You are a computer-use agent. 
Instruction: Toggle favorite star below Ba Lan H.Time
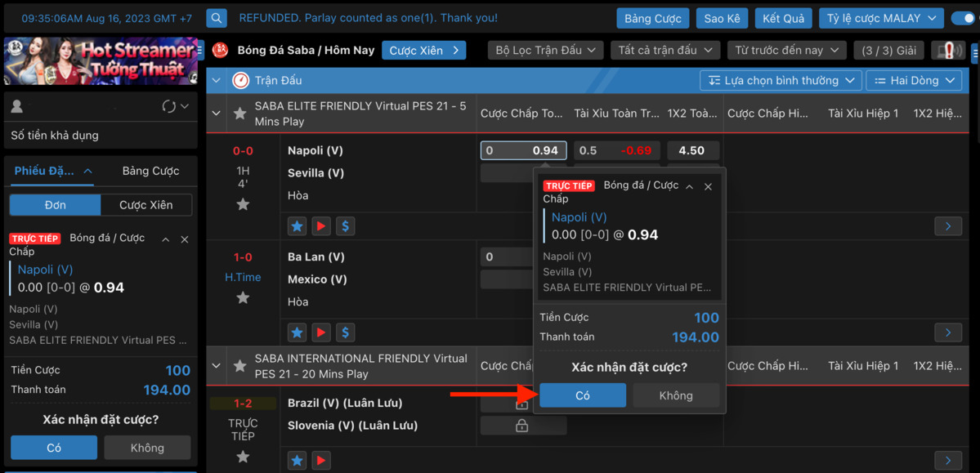(243, 298)
